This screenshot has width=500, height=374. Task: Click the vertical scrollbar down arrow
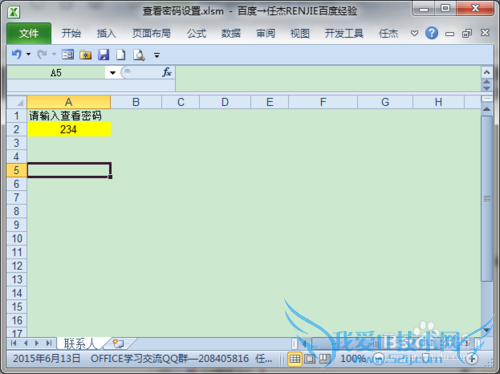[487, 330]
